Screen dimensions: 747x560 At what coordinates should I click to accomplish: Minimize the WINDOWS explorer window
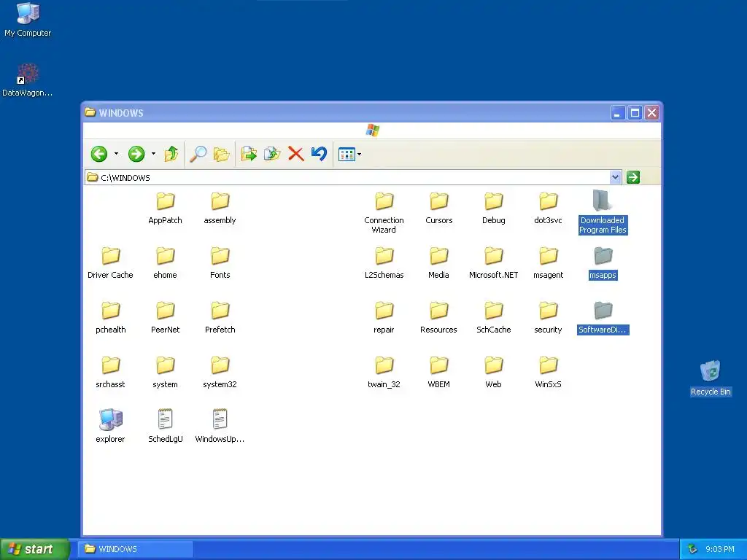click(x=618, y=113)
